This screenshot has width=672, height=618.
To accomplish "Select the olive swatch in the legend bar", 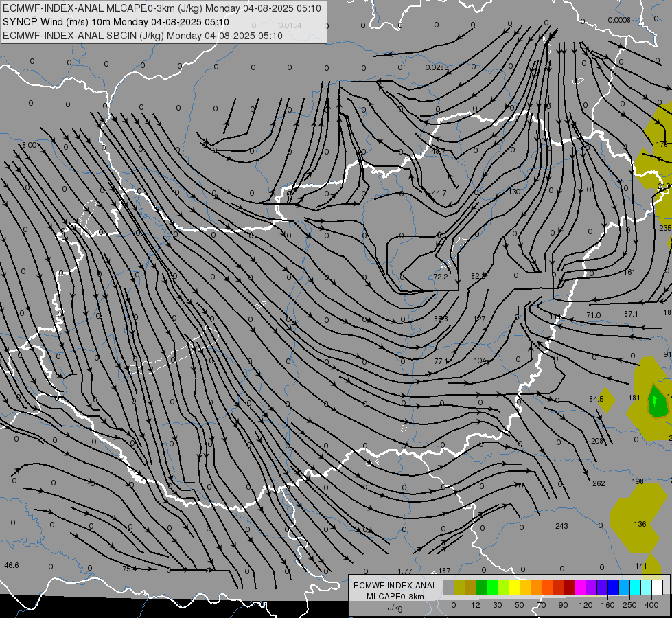I will [459, 587].
